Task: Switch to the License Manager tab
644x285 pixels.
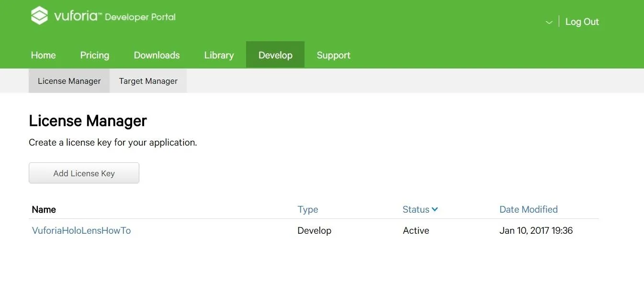Action: coord(69,81)
